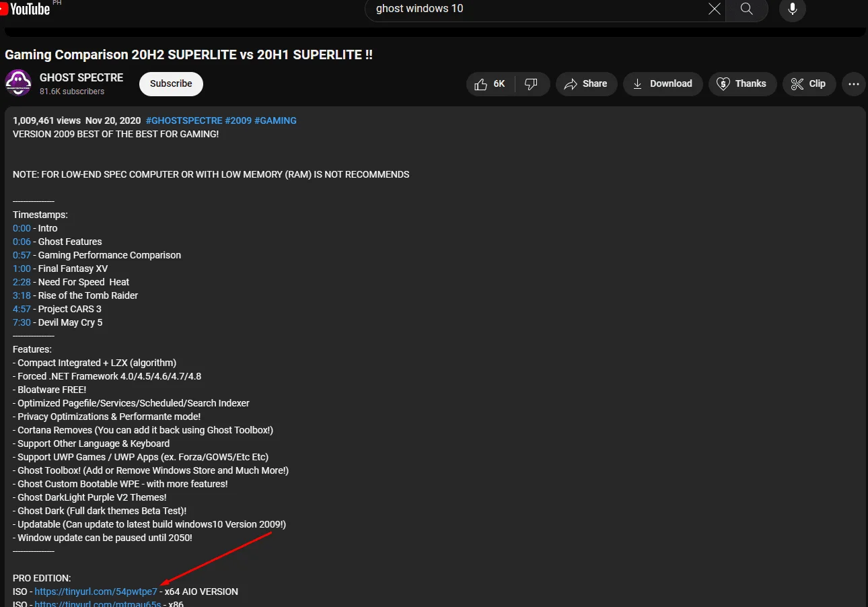
Task: Click the Share button
Action: [586, 84]
